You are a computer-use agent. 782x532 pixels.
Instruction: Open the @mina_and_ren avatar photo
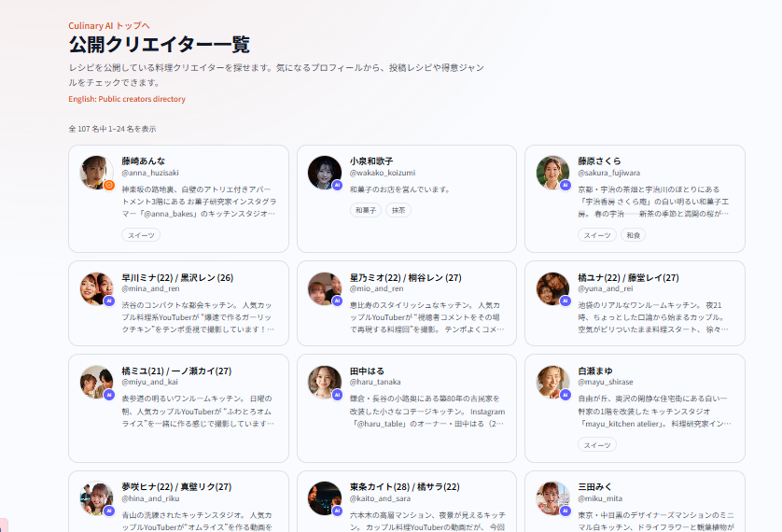pos(96,288)
